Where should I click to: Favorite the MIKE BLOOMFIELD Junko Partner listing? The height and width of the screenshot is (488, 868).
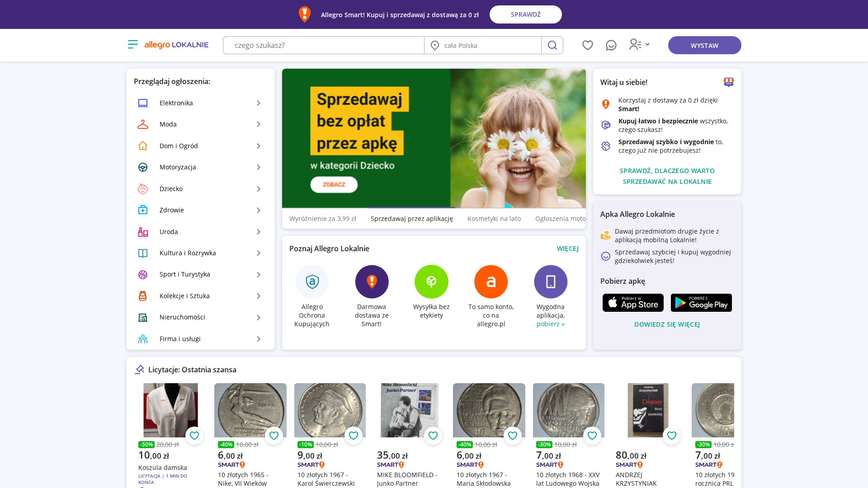pyautogui.click(x=433, y=436)
